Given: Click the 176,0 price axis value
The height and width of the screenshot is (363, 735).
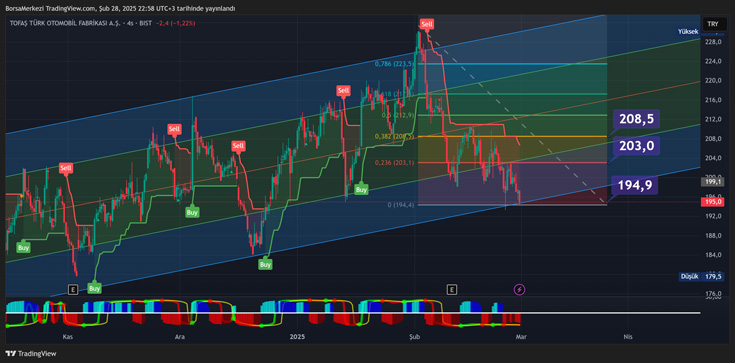Looking at the screenshot, I should point(712,294).
